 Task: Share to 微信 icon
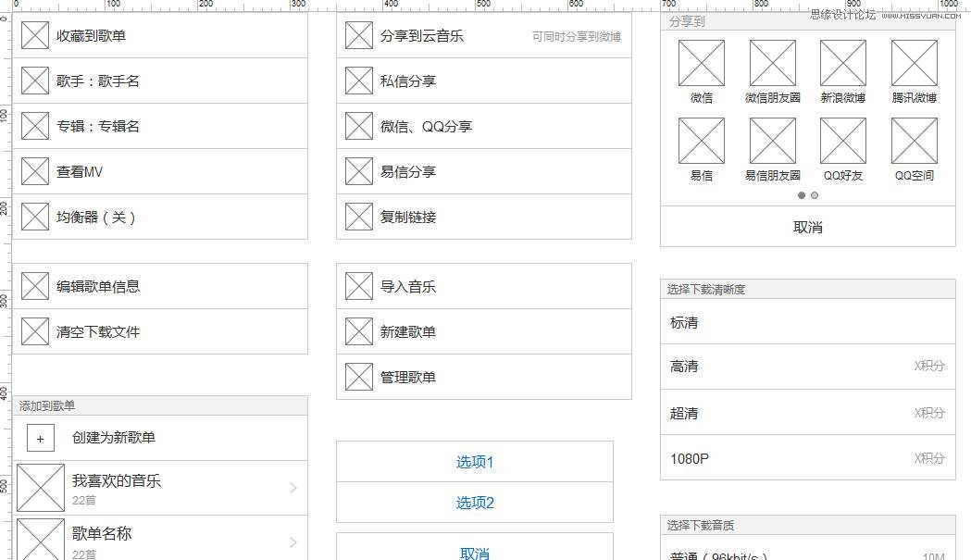pyautogui.click(x=702, y=63)
